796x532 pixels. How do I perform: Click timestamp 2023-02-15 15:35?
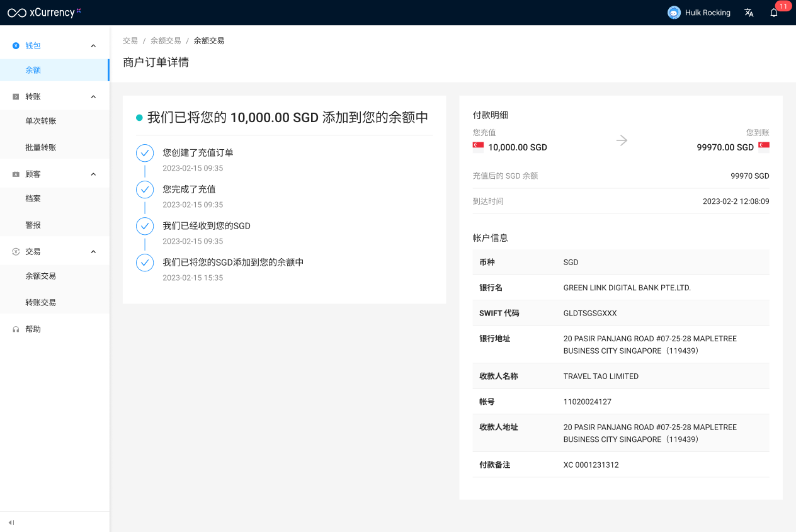point(193,278)
